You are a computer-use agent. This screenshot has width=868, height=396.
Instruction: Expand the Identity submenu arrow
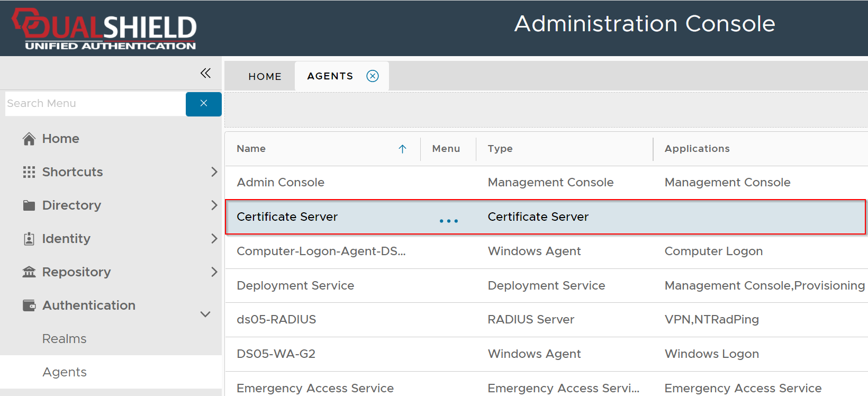tap(214, 239)
